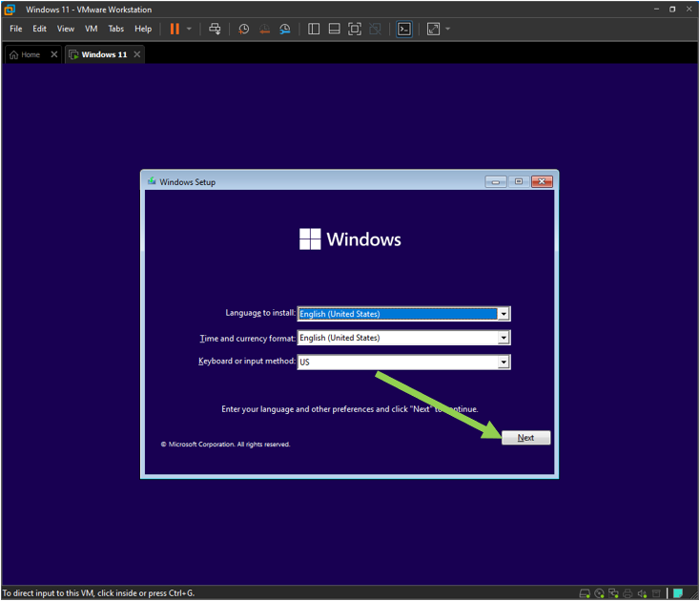Open the File menu
This screenshot has width=700, height=601.
point(16,29)
